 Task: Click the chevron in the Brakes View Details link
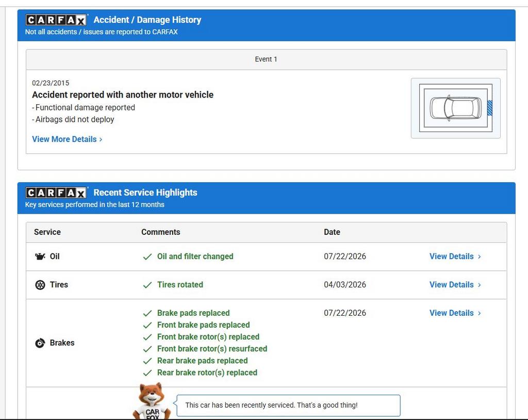(479, 314)
